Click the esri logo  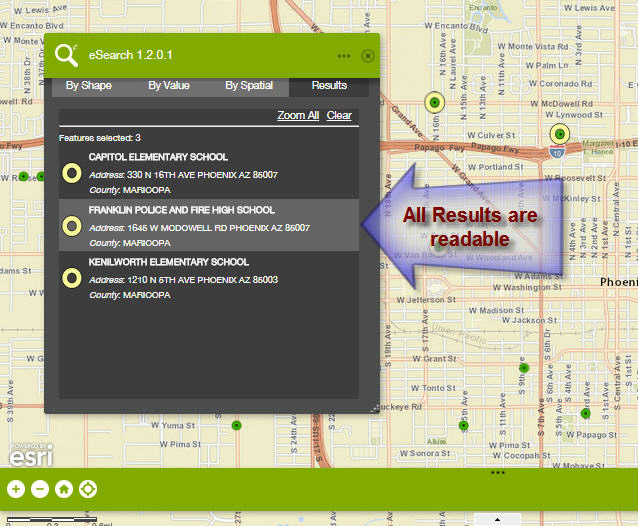point(31,456)
